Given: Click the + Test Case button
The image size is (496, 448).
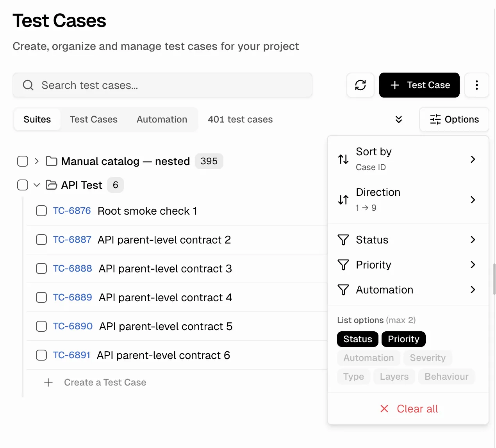Looking at the screenshot, I should point(419,85).
